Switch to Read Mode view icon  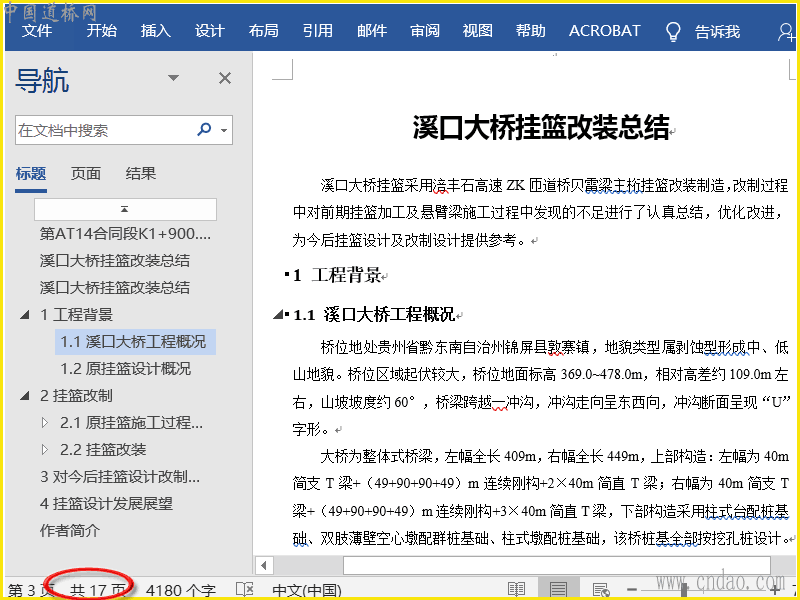pos(516,590)
